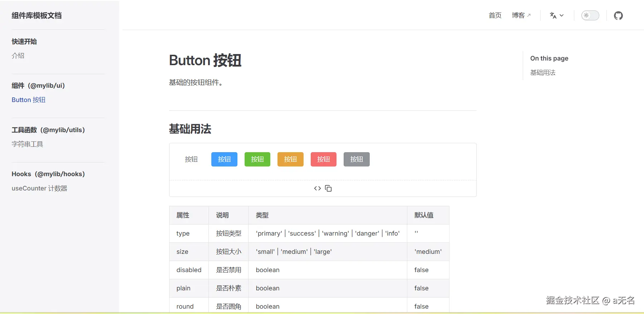Click the 按钮大小 description cell
The height and width of the screenshot is (314, 644).
tap(228, 252)
